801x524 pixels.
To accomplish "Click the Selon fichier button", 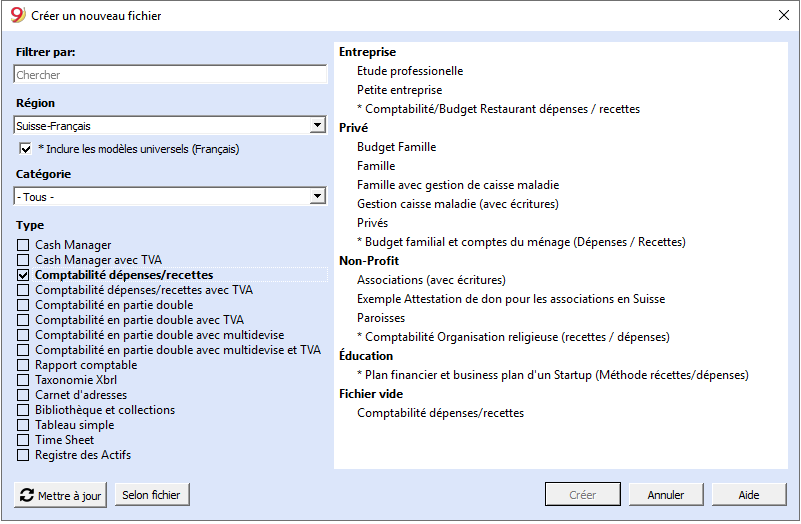I will [x=152, y=495].
